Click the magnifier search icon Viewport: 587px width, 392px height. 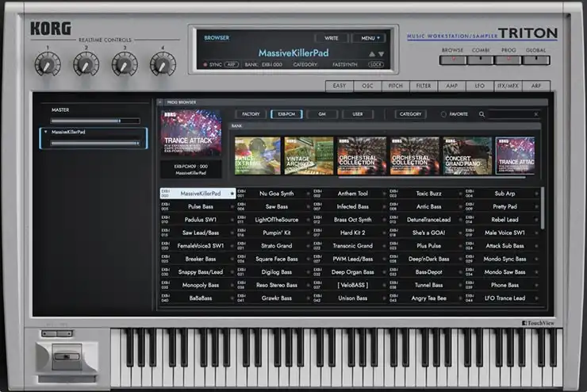[x=481, y=114]
